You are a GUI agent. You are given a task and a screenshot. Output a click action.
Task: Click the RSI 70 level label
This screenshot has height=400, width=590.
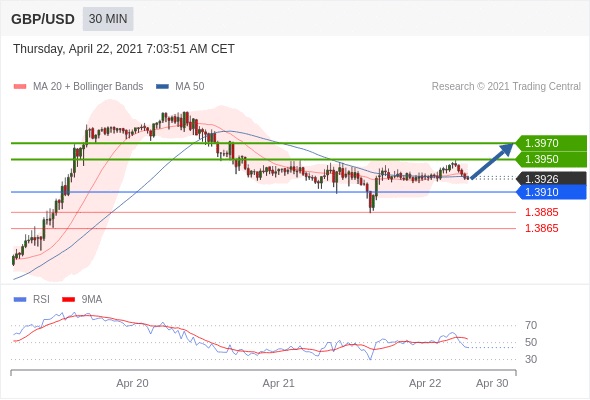(x=531, y=325)
